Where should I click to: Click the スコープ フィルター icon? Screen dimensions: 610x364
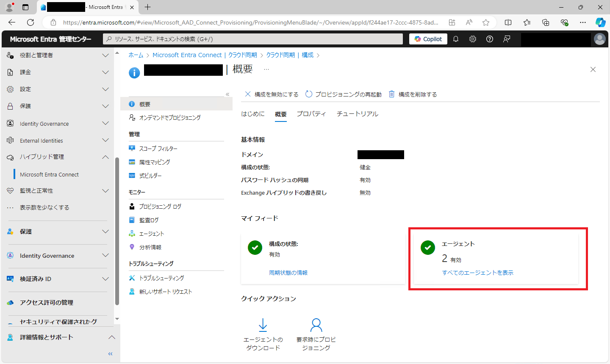[132, 149]
